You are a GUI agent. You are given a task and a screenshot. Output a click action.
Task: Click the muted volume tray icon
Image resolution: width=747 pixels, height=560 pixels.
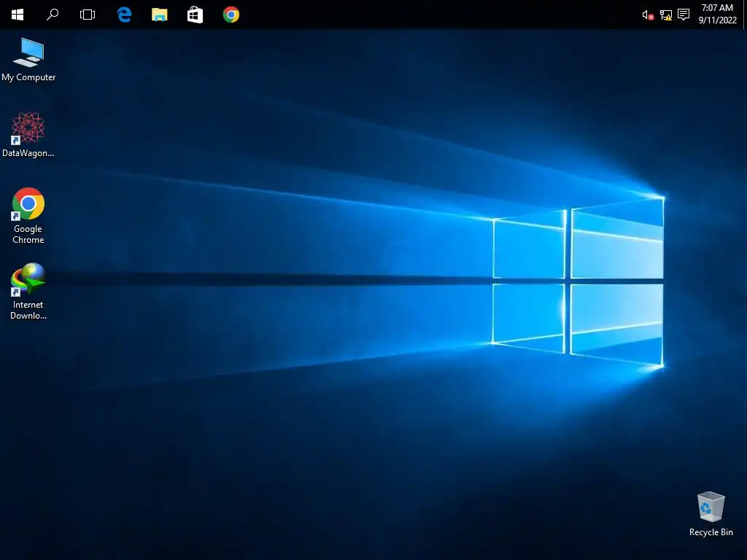648,15
